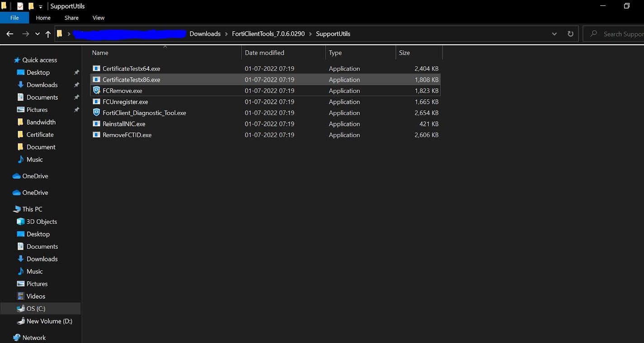The height and width of the screenshot is (343, 644).
Task: Click the 2,606 KB size cell
Action: pyautogui.click(x=426, y=135)
